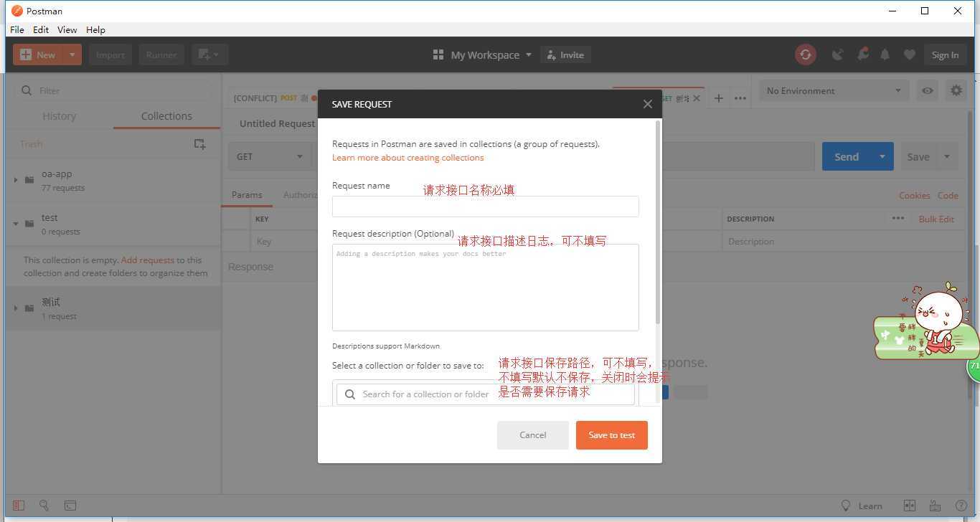Open the params table ellipsis options
Screen dimensions: 980x522
(897, 218)
